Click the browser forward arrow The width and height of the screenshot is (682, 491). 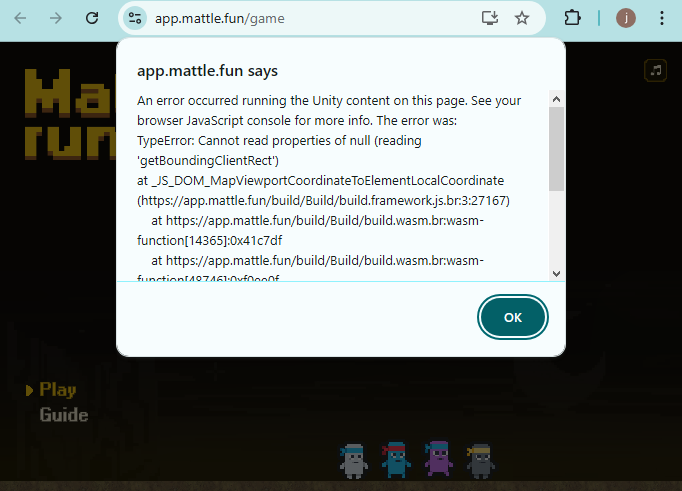(x=56, y=18)
